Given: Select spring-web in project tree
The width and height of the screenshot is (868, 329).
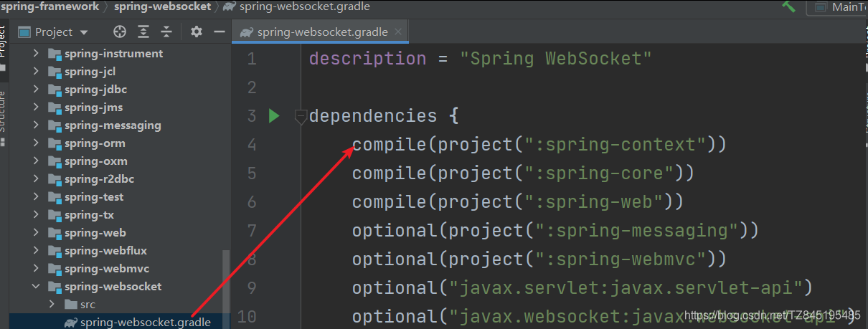Looking at the screenshot, I should [x=95, y=233].
